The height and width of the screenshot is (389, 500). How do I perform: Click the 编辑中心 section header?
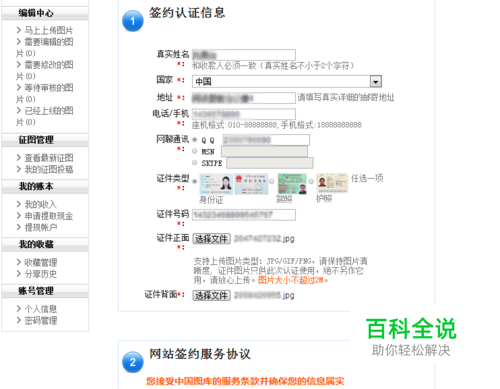point(45,13)
